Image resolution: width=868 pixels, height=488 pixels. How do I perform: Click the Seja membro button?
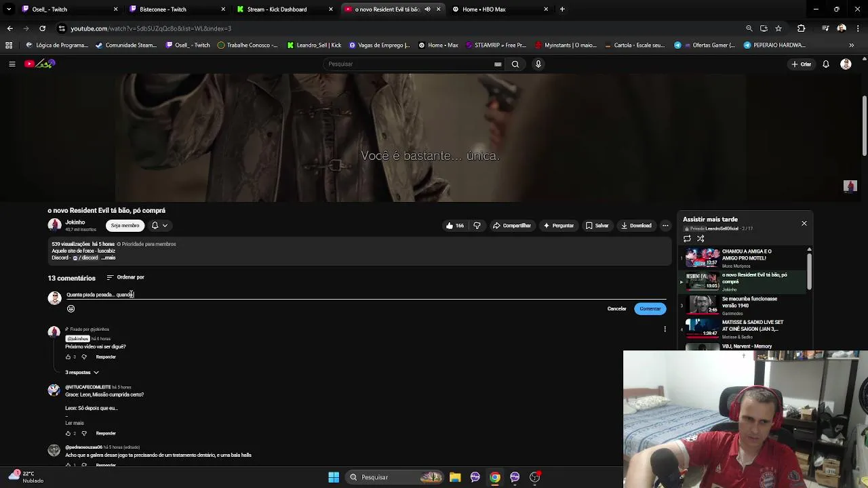click(125, 226)
